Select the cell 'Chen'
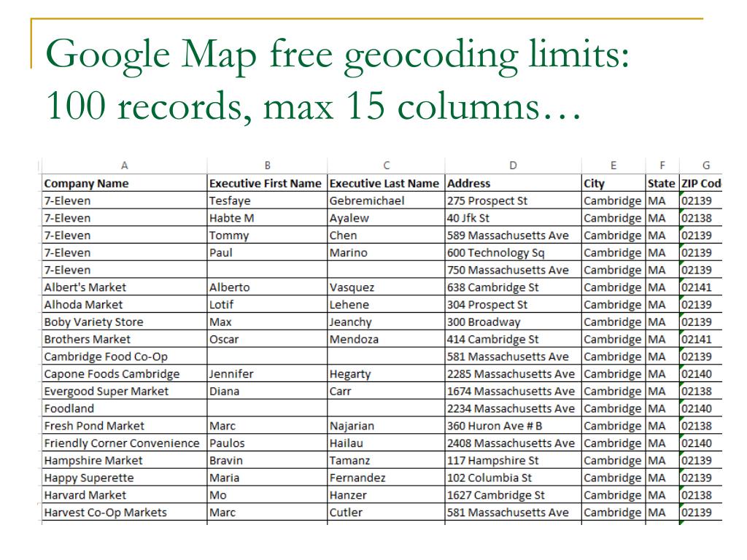Screen dimensions: 747x560 pyautogui.click(x=387, y=236)
